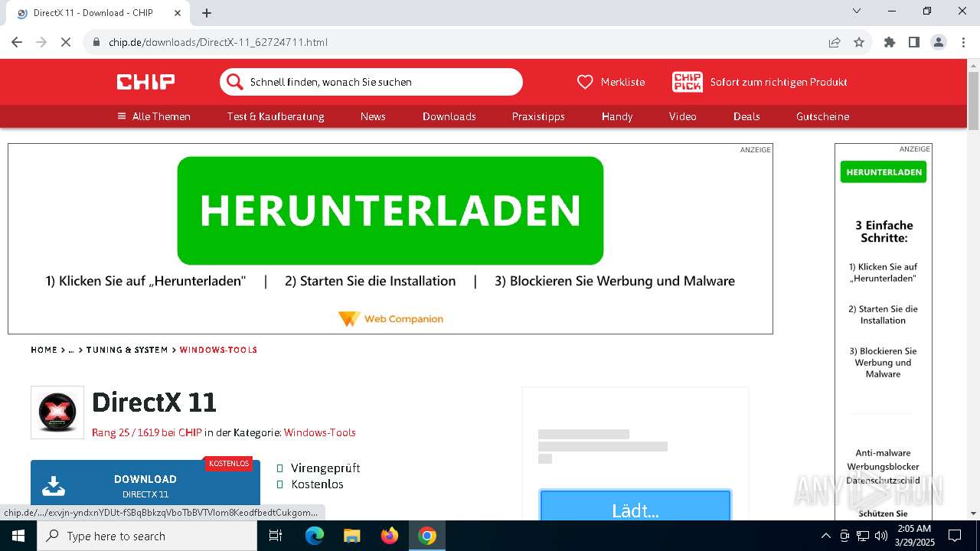Open Alle Themen hamburger menu
This screenshot has height=551, width=980.
[153, 116]
